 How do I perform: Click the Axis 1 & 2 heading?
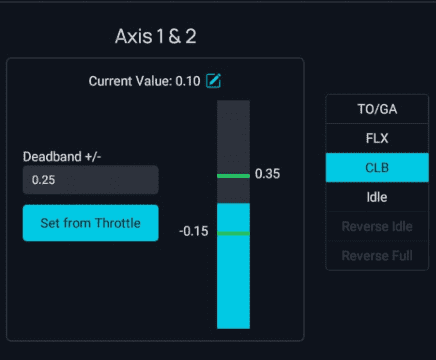pos(156,36)
